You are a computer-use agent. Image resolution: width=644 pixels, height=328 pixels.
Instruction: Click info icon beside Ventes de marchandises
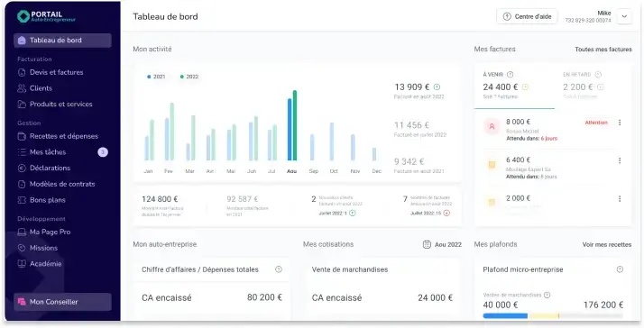coord(547,296)
